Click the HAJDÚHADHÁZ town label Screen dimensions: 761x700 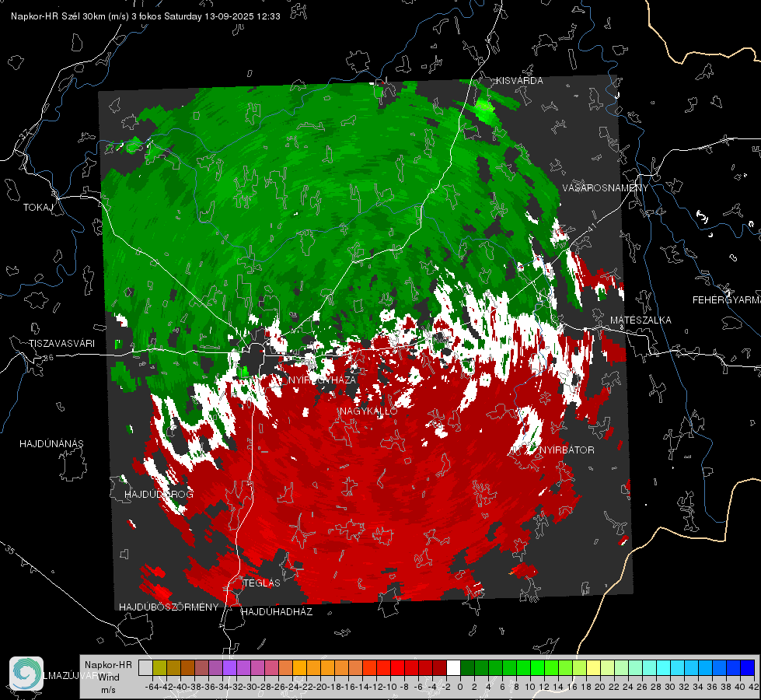click(x=277, y=611)
